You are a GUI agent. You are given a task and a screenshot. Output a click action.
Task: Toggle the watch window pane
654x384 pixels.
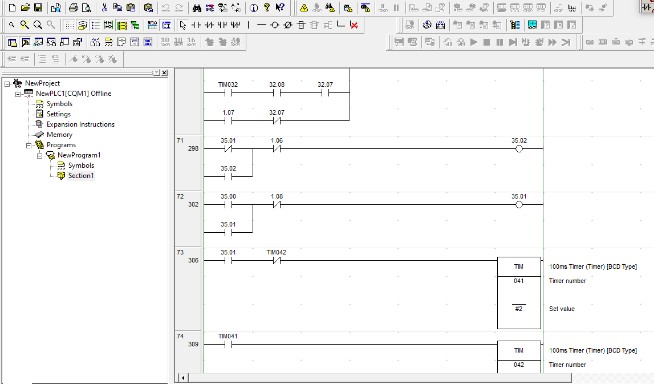click(38, 42)
